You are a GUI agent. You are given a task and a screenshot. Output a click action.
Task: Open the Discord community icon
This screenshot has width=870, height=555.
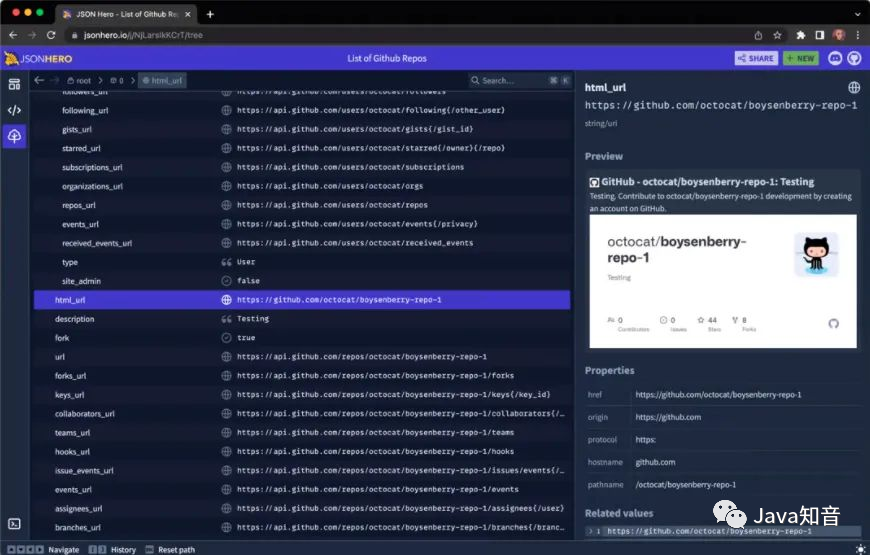click(835, 58)
